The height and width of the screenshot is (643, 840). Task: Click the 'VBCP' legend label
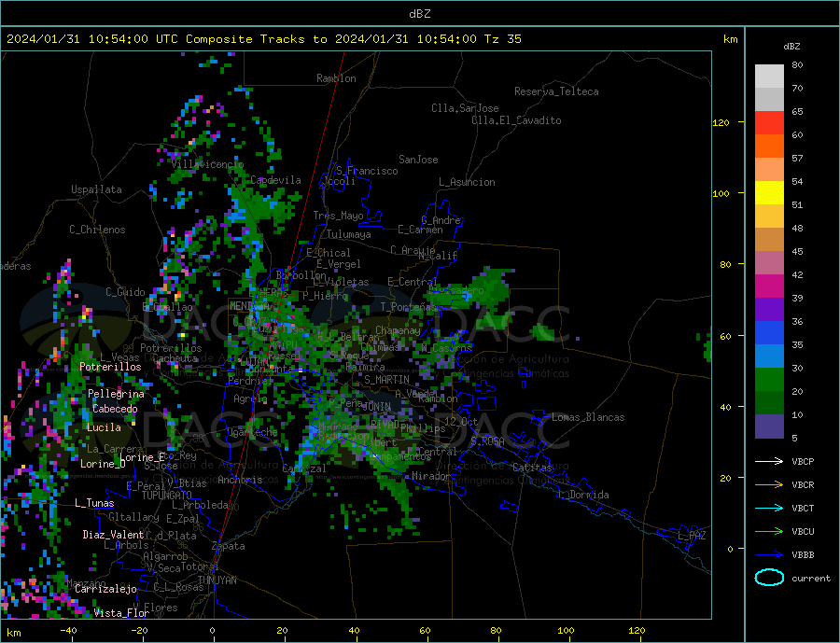click(803, 461)
